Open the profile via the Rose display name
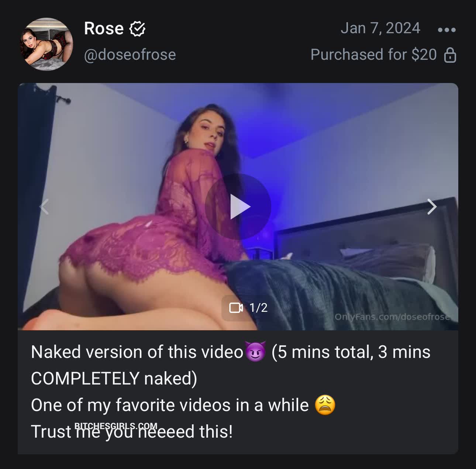Screen dimensions: 476x469 click(x=104, y=28)
